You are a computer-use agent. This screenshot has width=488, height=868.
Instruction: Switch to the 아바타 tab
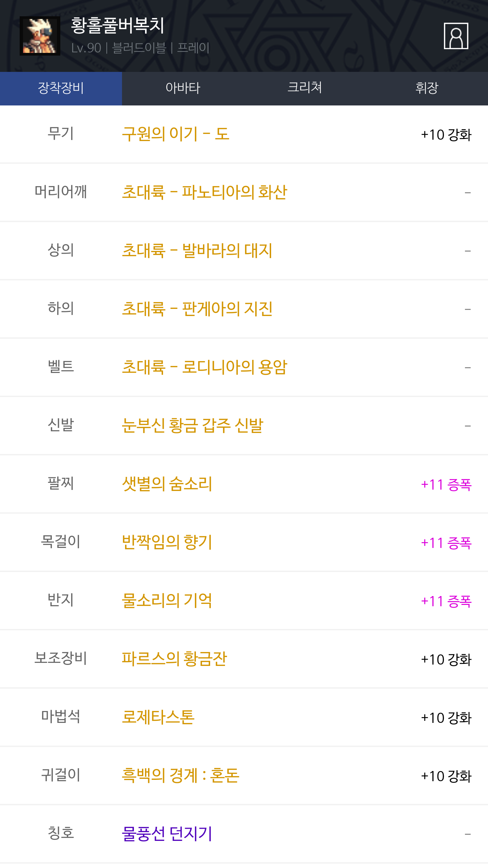(x=183, y=88)
